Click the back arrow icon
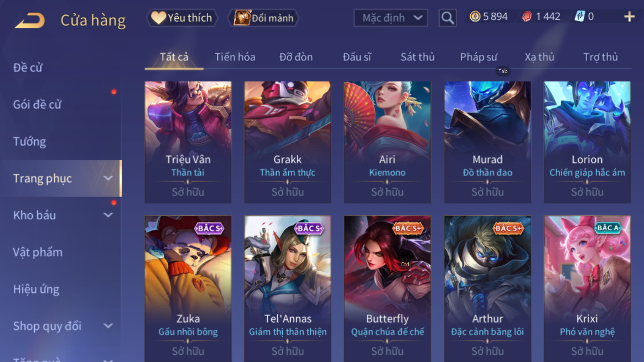The image size is (644, 362). click(29, 20)
